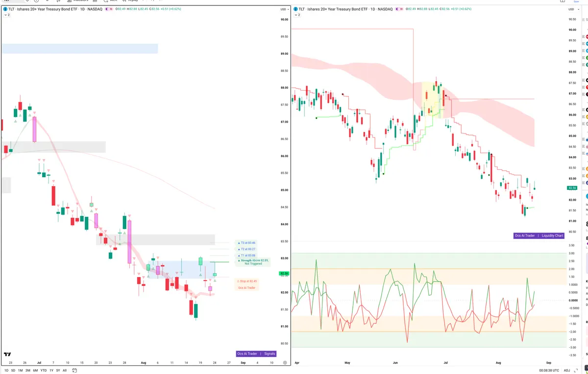Open left chart time axis settings gear

285,363
